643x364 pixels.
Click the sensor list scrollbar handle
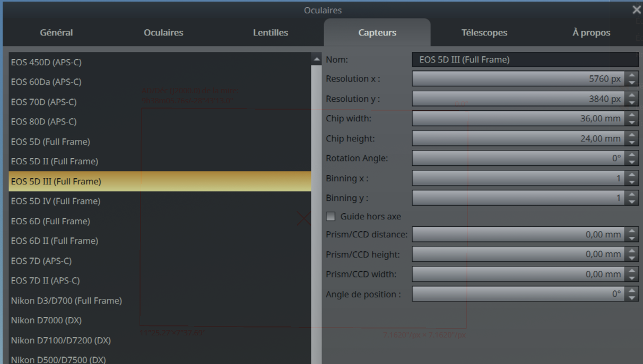coord(317,215)
